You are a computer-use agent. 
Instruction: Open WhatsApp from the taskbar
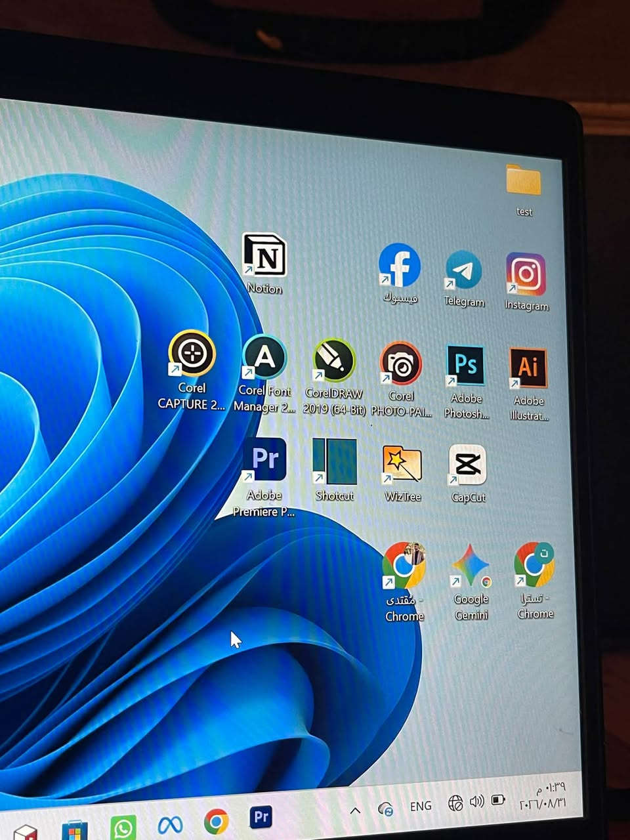(x=123, y=828)
